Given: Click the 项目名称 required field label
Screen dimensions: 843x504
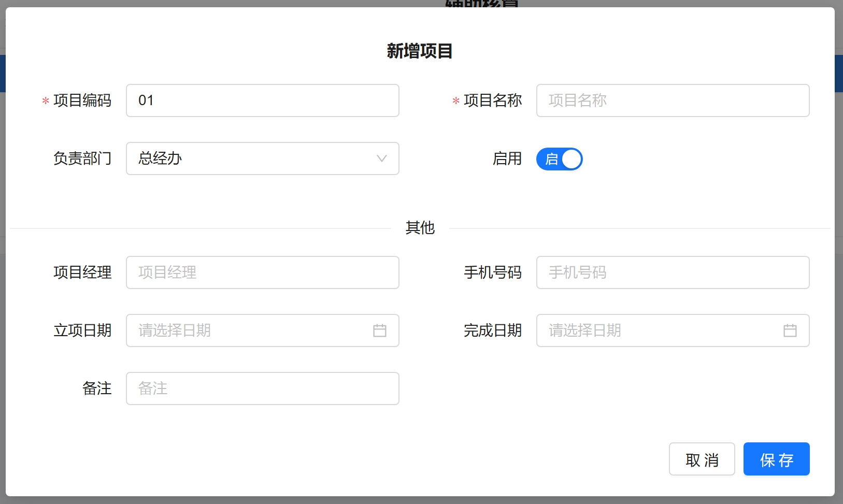Looking at the screenshot, I should (492, 100).
